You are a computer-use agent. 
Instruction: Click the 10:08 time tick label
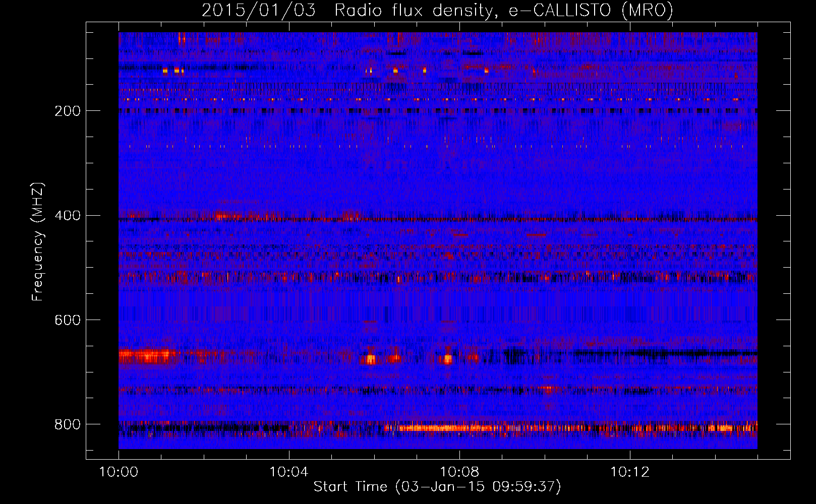point(459,472)
